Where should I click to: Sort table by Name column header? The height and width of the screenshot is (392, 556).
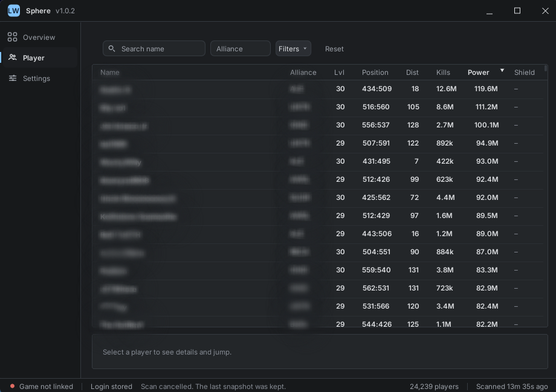[109, 72]
